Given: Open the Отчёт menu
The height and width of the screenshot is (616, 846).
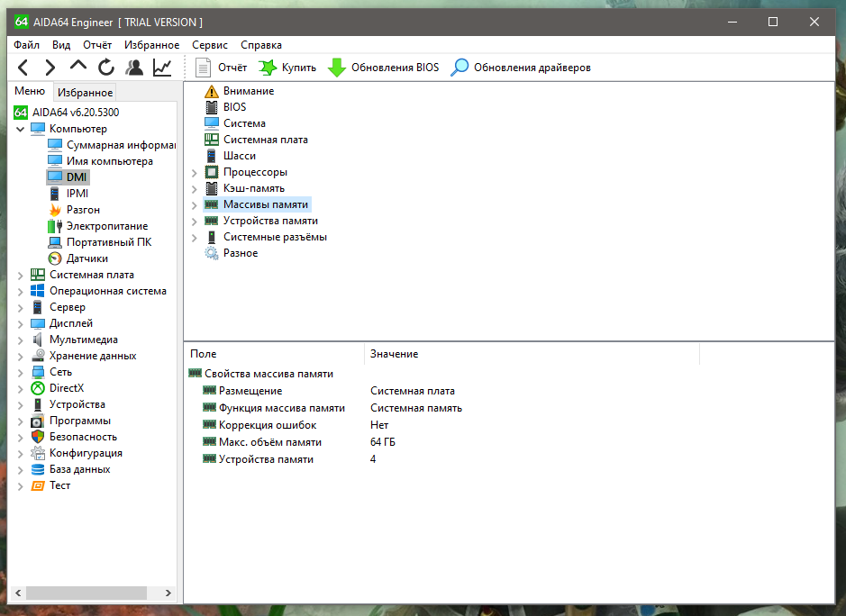Looking at the screenshot, I should pyautogui.click(x=97, y=45).
